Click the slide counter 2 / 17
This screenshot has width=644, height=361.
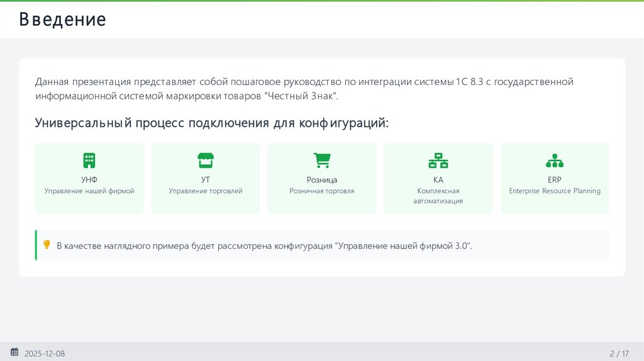pyautogui.click(x=619, y=353)
